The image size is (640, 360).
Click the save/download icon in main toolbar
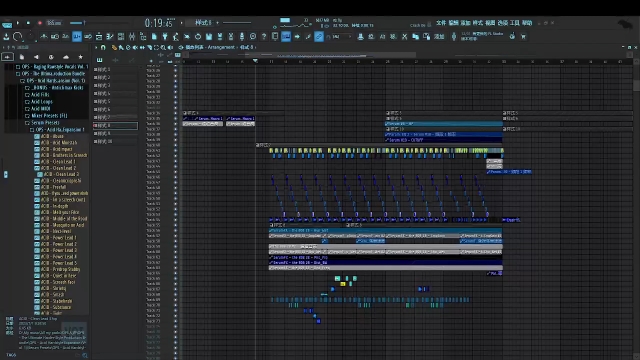[6, 37]
